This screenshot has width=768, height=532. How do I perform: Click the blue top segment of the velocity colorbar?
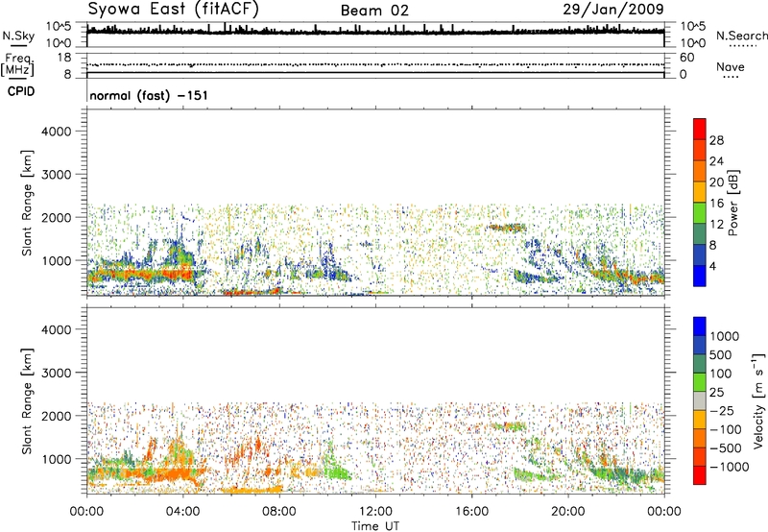700,326
